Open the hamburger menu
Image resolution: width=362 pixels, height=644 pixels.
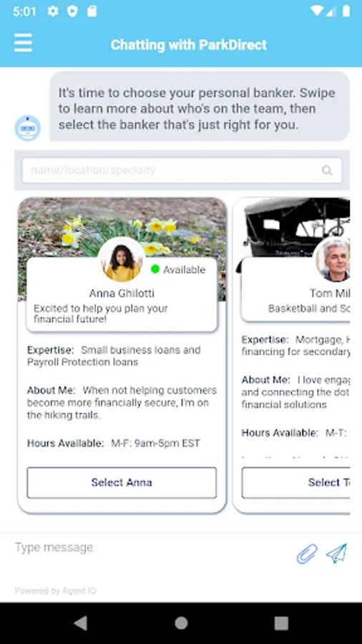pos(23,43)
